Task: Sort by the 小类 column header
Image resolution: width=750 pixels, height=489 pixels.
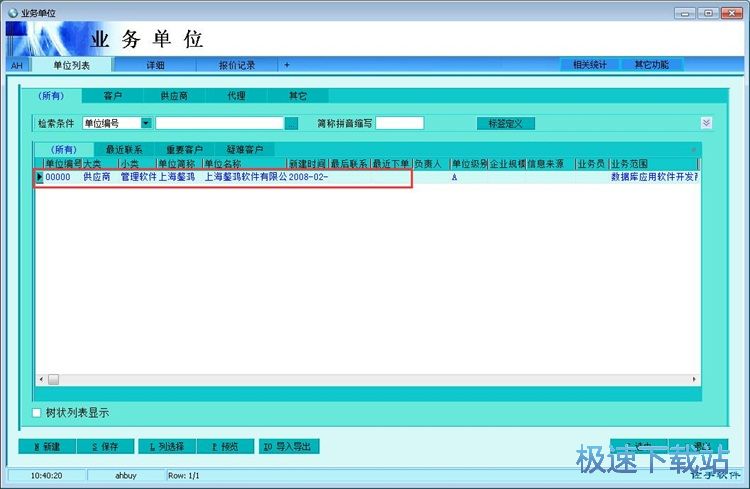Action: [x=138, y=164]
